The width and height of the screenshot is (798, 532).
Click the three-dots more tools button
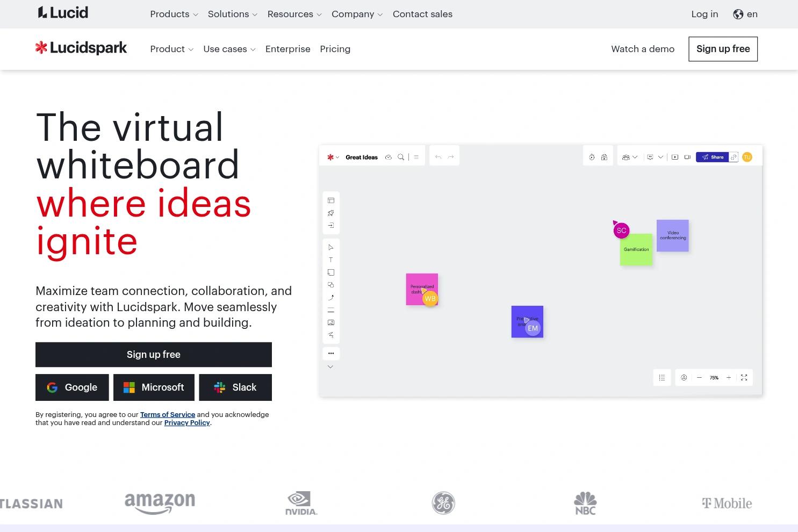coord(331,353)
